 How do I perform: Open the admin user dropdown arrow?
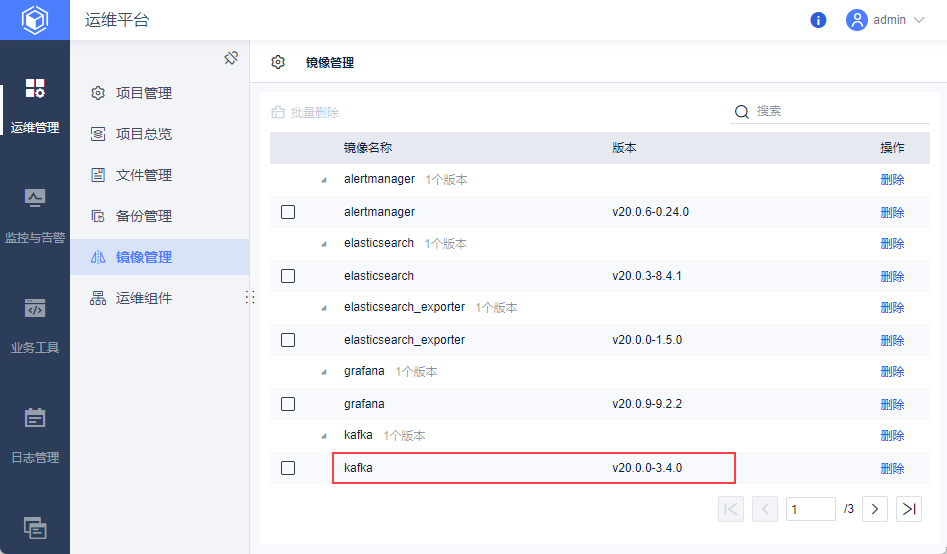919,20
